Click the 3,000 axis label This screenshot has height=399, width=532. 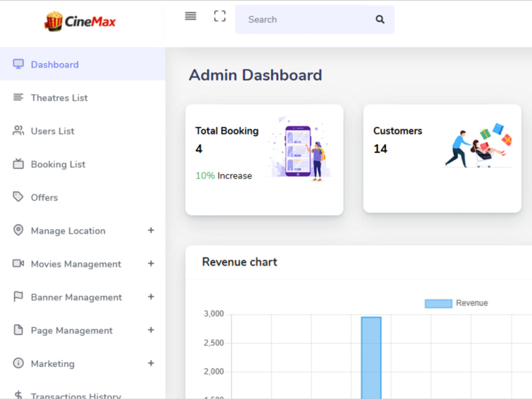(214, 314)
